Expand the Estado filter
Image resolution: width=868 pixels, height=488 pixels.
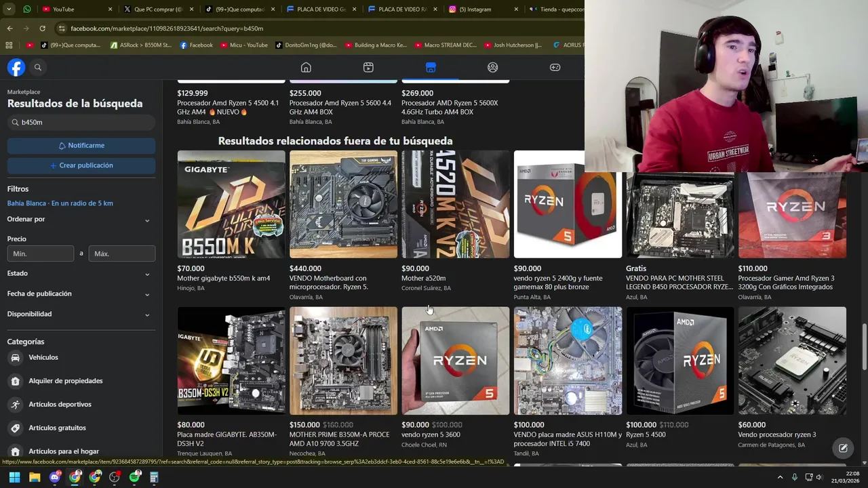pos(81,273)
